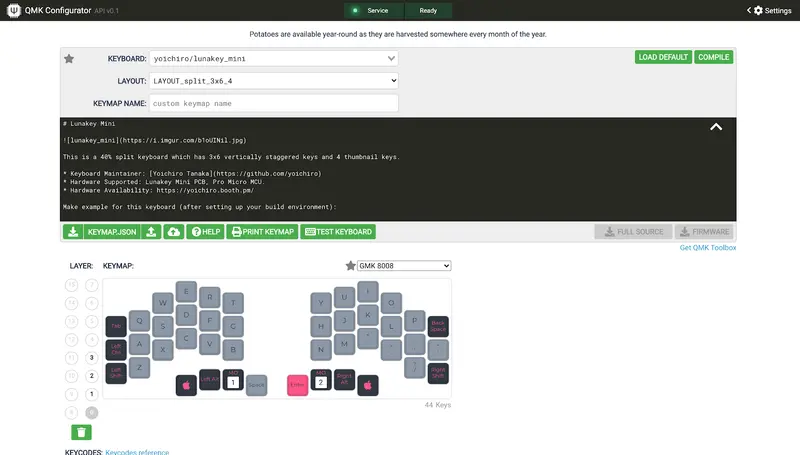The width and height of the screenshot is (800, 455).
Task: Click the upload keymap arrow icon
Action: tap(151, 232)
